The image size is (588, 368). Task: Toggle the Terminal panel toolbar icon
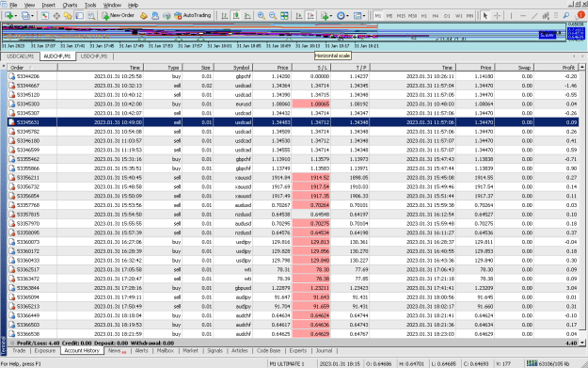[x=80, y=15]
